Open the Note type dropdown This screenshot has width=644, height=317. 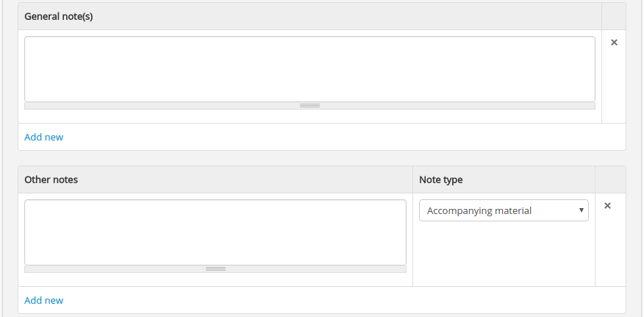coord(504,211)
